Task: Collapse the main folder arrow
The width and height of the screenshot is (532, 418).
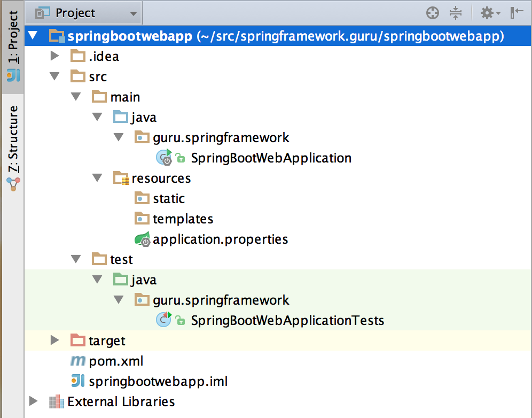Action: pyautogui.click(x=76, y=97)
